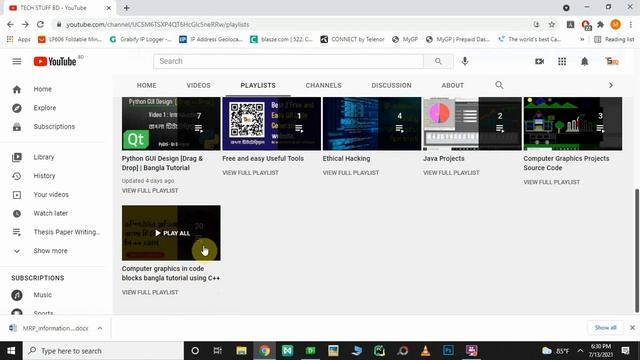Click the YouTube search input field
This screenshot has height=360, width=640.
[x=289, y=61]
